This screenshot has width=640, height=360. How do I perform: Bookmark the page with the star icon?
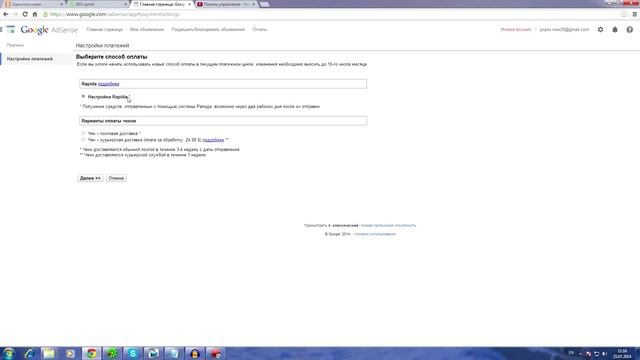624,14
